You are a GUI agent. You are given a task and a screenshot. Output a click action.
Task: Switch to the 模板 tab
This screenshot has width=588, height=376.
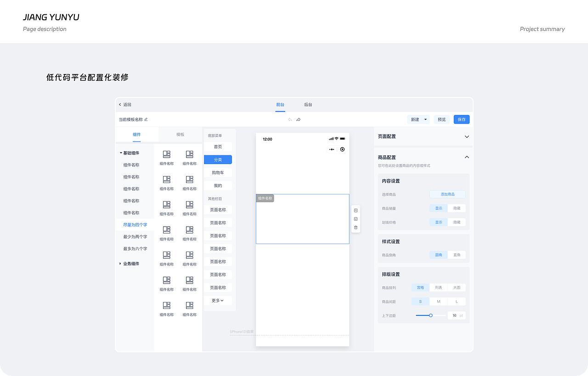click(180, 134)
